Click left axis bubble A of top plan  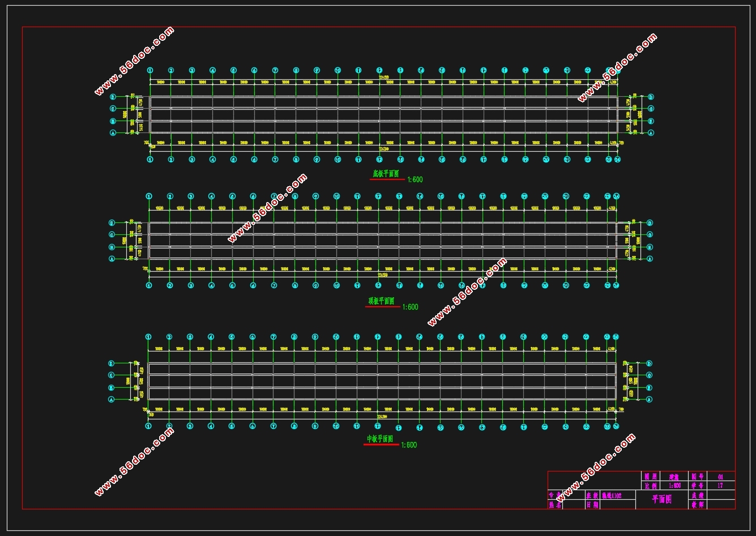click(x=113, y=133)
